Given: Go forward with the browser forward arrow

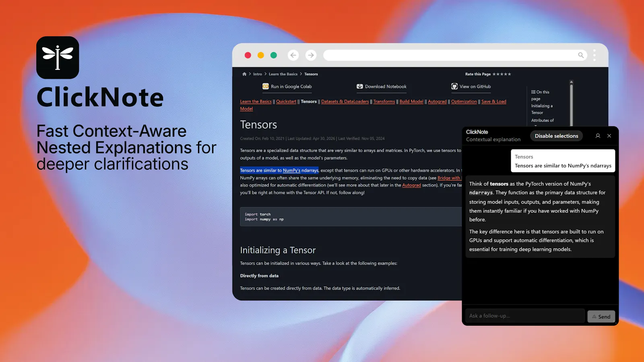Looking at the screenshot, I should tap(311, 55).
